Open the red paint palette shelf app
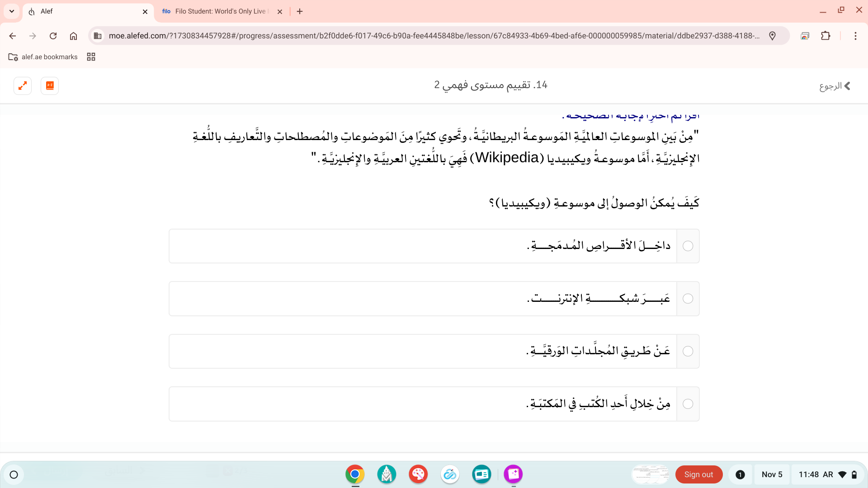 pos(418,474)
